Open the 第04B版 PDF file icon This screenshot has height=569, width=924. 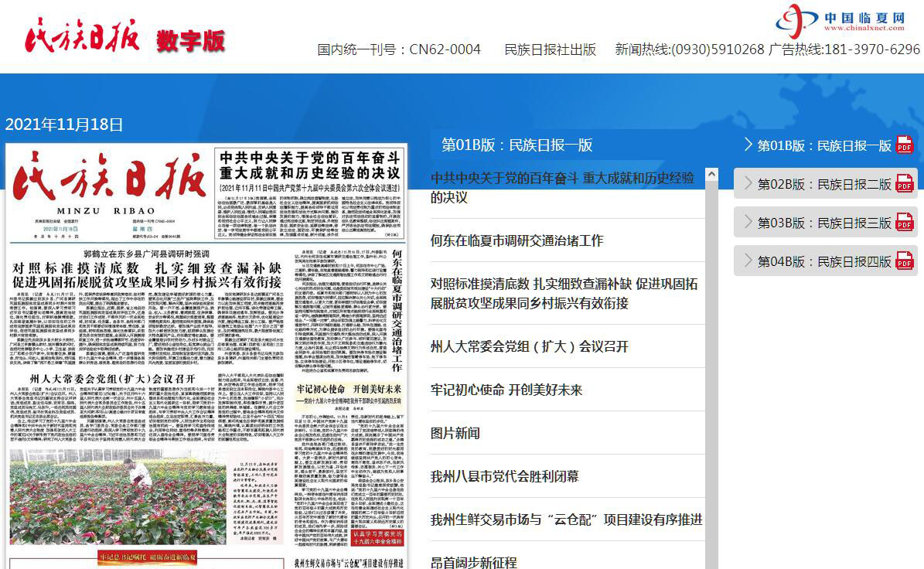coord(904,261)
